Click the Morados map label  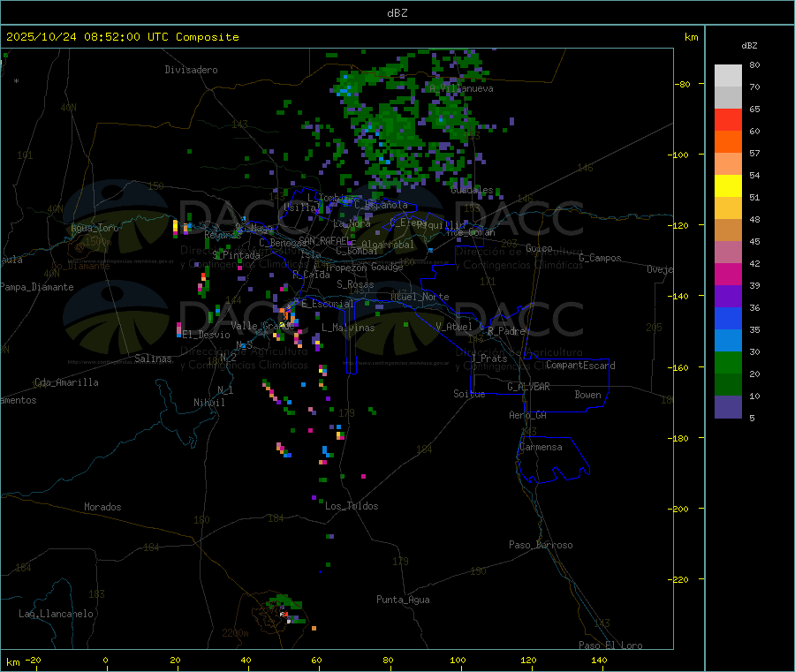pyautogui.click(x=102, y=507)
